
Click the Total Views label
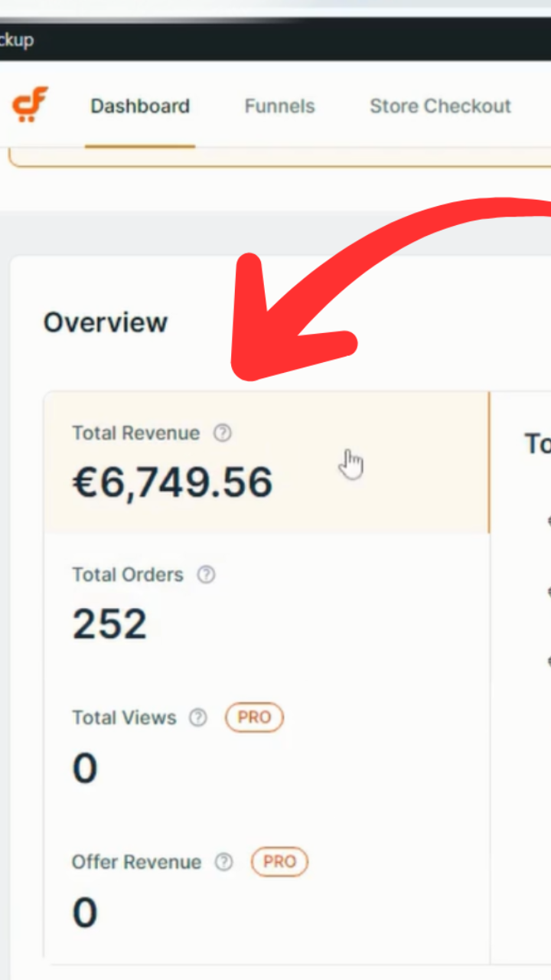124,717
